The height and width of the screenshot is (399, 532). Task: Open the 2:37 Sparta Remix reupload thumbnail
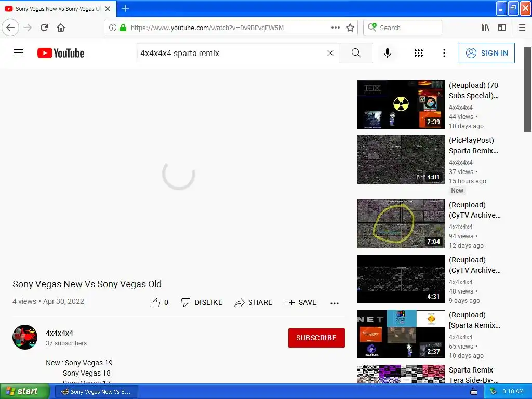401,334
